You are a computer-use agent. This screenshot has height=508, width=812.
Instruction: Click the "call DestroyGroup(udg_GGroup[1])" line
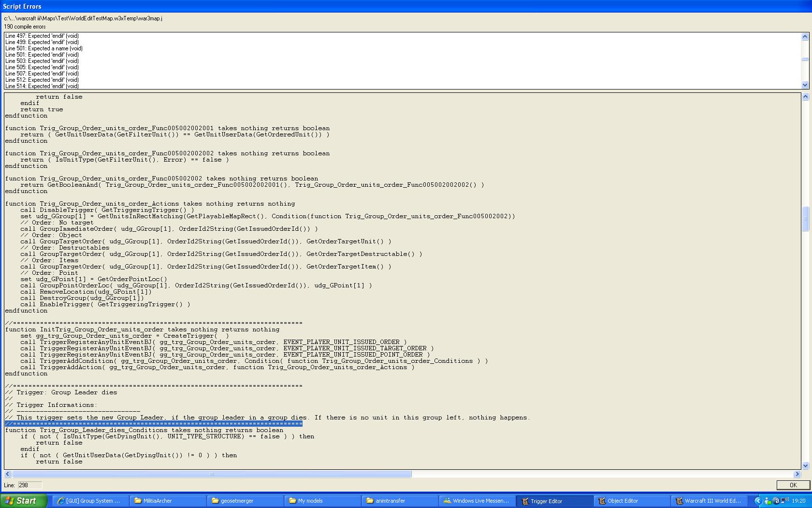pos(82,298)
